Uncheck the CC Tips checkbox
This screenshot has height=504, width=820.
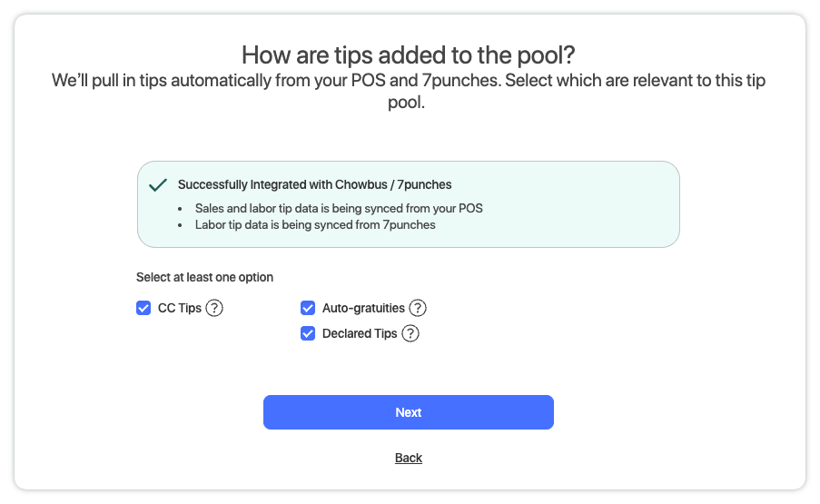tap(143, 308)
